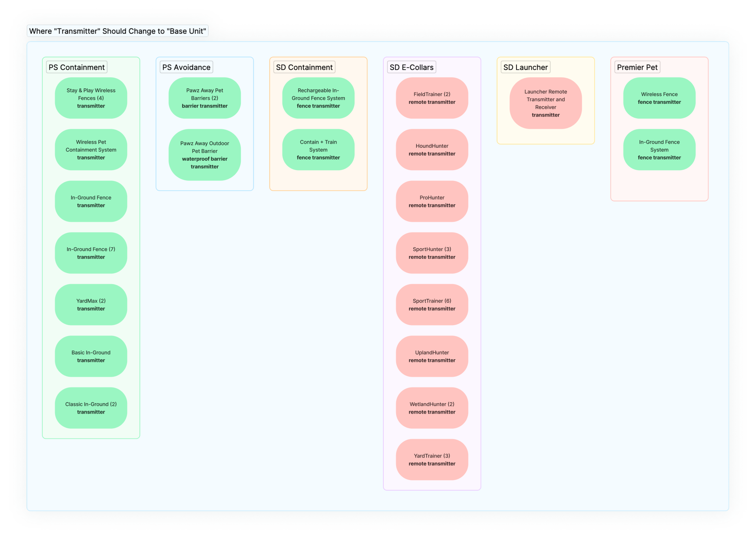Viewport: 756px width, 539px height.
Task: Select the PS Containment section label
Action: click(x=77, y=67)
